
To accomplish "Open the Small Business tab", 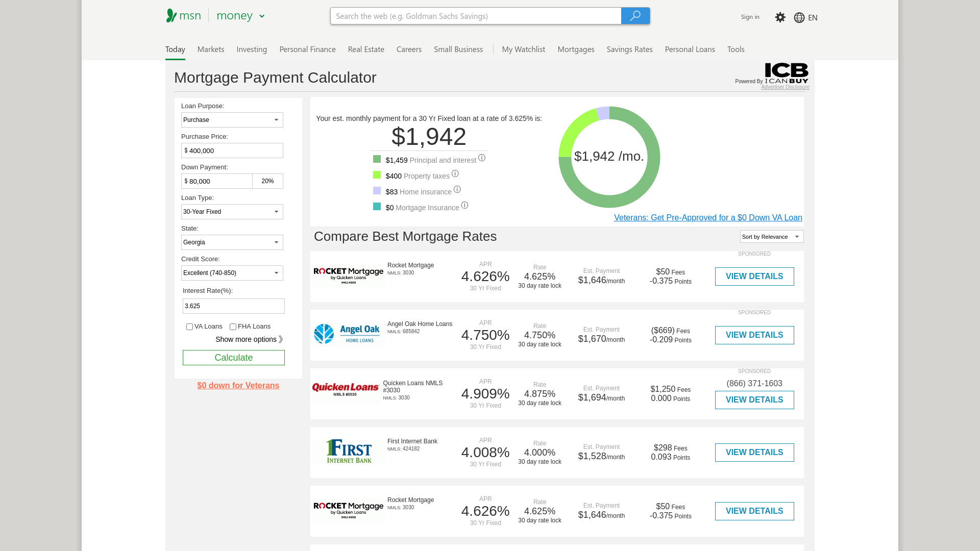I will pos(458,49).
